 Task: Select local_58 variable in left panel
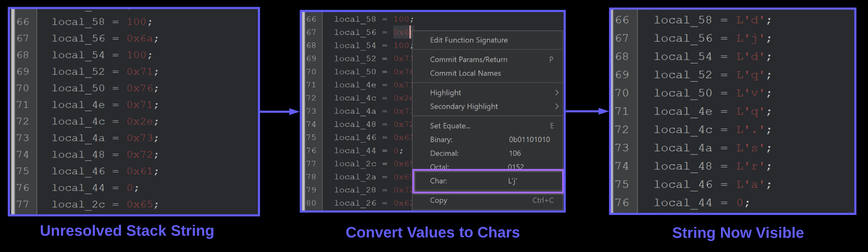point(78,22)
